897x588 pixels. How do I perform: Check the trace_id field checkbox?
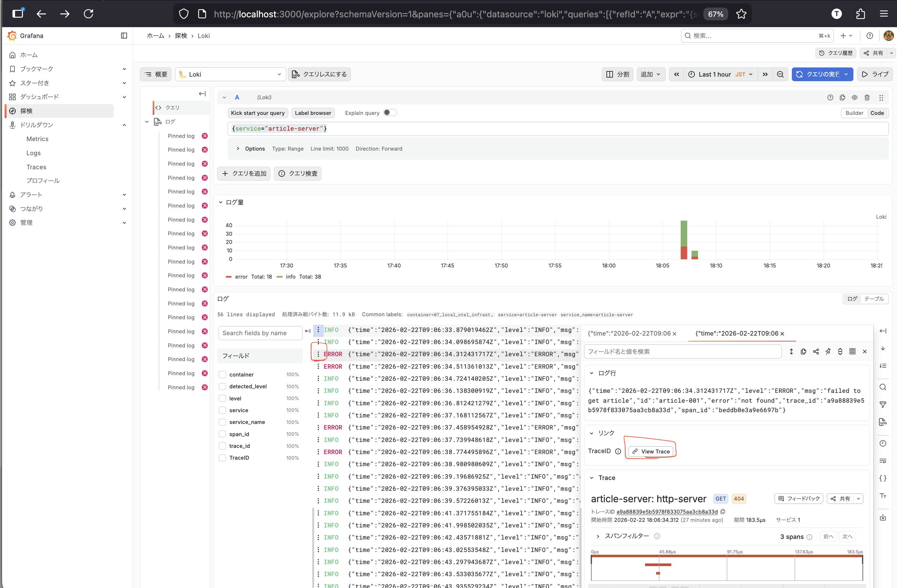point(223,446)
